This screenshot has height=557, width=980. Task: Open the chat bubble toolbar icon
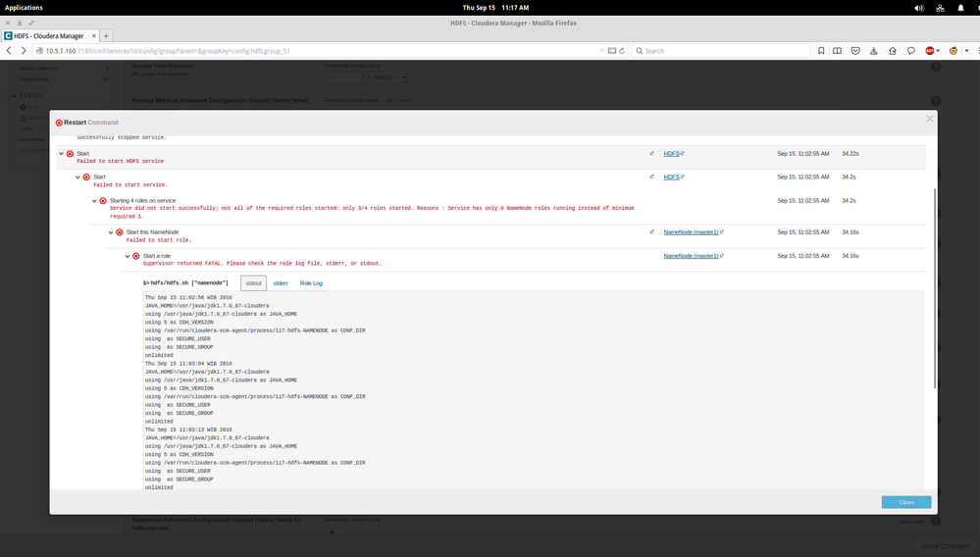911,51
